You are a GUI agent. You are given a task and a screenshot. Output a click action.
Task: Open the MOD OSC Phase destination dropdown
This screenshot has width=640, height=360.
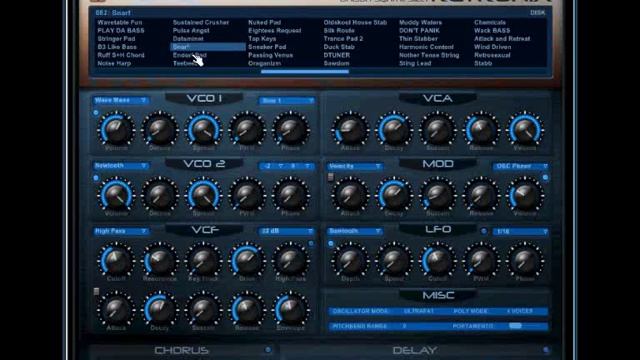(520, 166)
